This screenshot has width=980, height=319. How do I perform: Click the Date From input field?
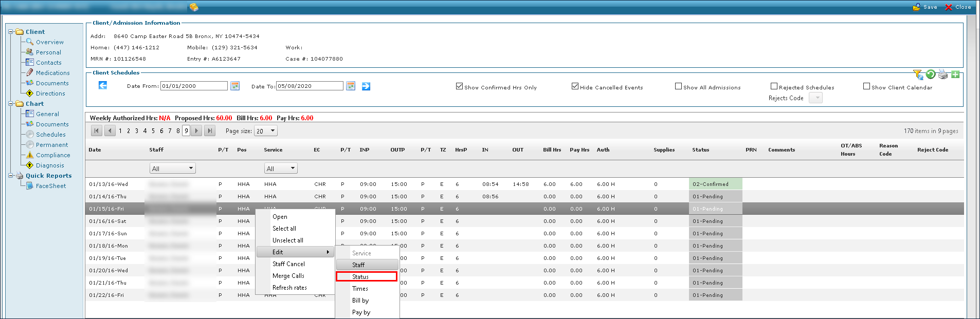point(194,86)
